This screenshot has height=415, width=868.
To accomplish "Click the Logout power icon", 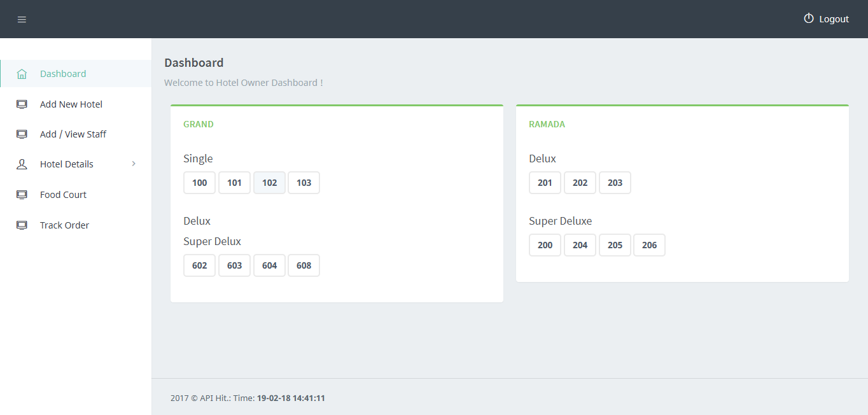I will (809, 18).
